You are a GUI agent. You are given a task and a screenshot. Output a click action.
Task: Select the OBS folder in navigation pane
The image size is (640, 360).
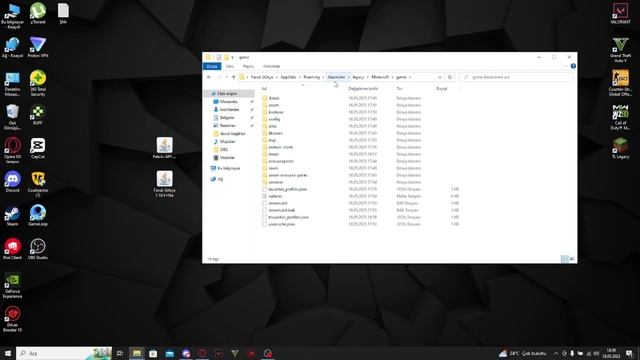click(x=224, y=149)
